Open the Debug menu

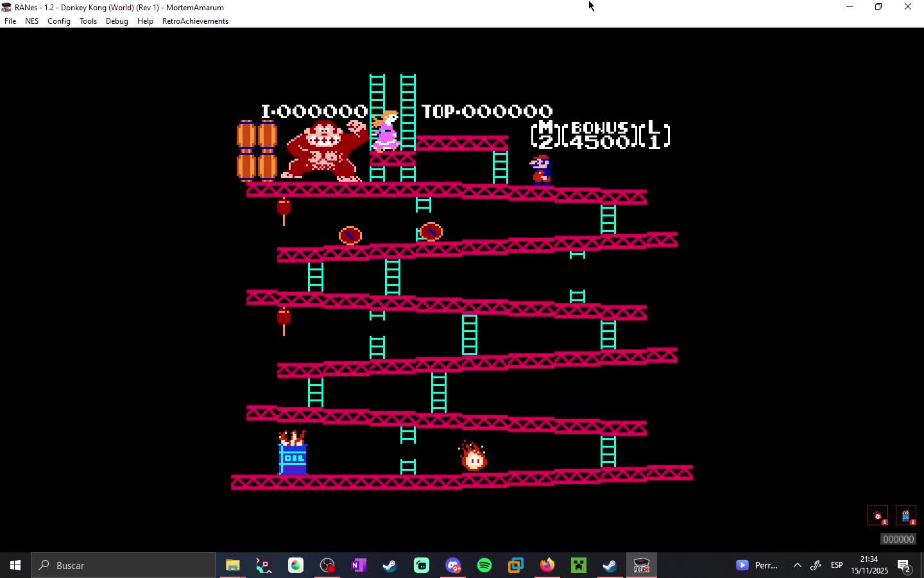tap(117, 21)
